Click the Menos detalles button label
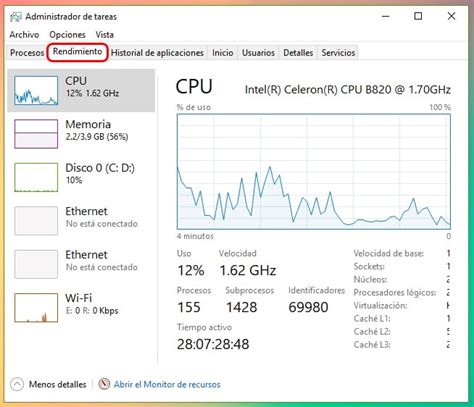Screen dimensions: 474x407 57,384
